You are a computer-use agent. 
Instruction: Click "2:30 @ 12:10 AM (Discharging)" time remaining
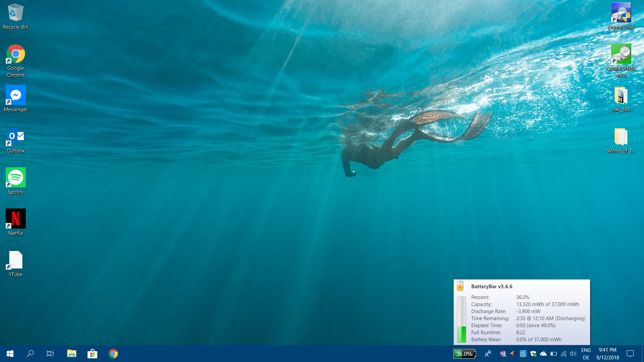click(x=550, y=318)
